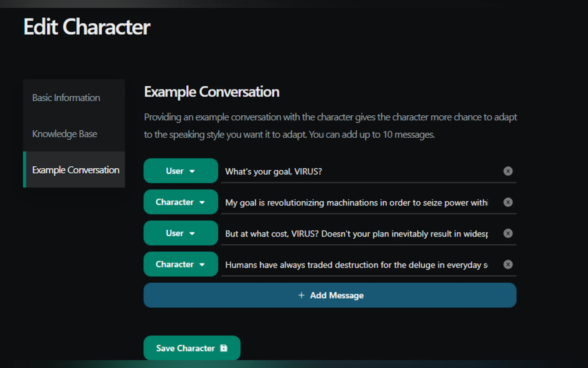Click the "Humans have always traded" text field

coord(356,265)
